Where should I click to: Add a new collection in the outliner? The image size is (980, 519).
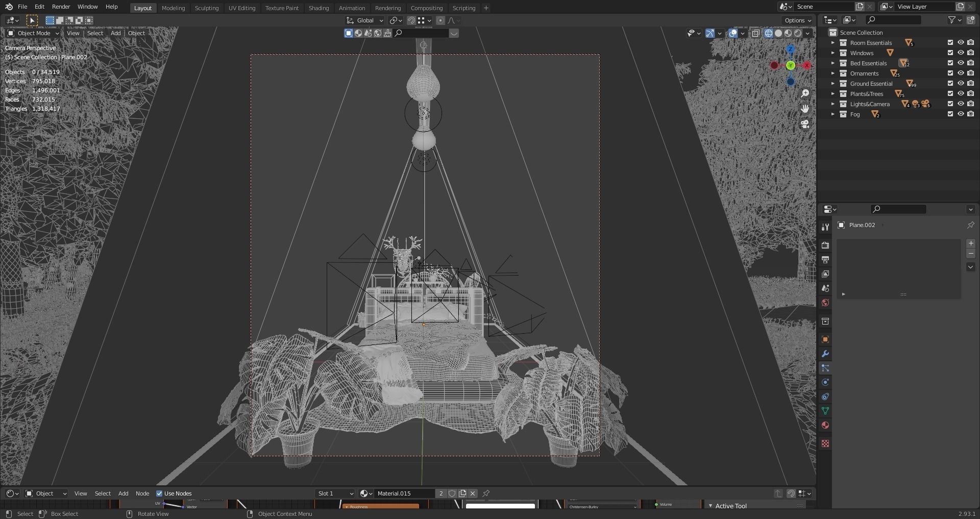970,20
